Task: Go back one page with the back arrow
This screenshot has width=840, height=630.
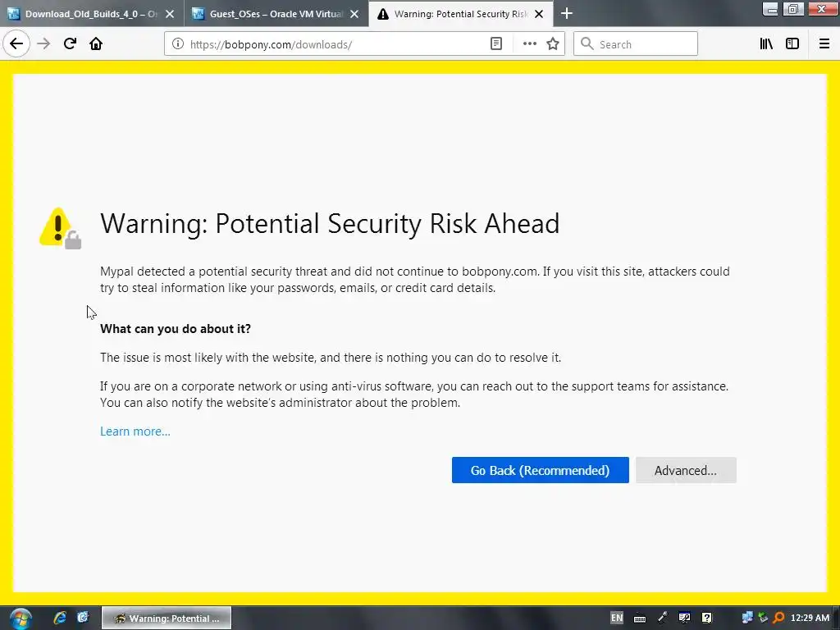Action: click(16, 44)
